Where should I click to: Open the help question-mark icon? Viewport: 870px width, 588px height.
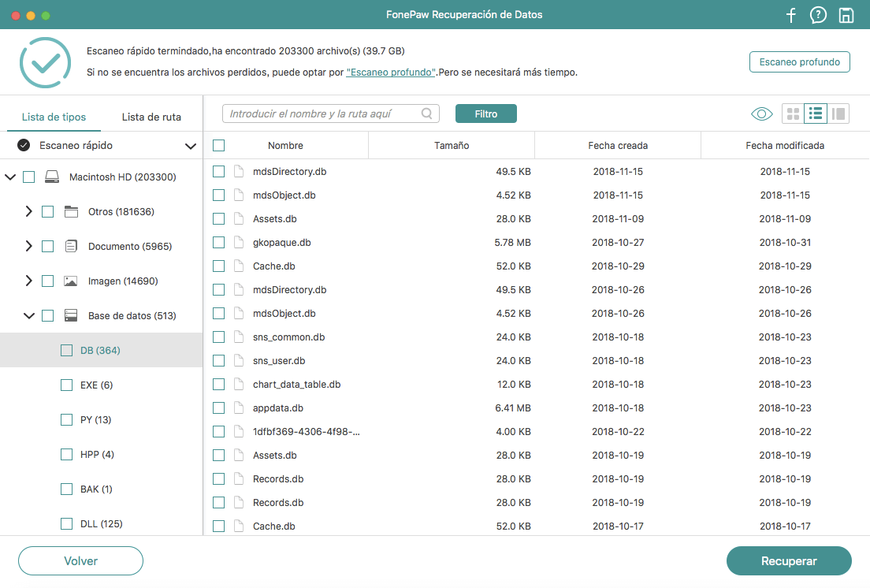click(818, 15)
